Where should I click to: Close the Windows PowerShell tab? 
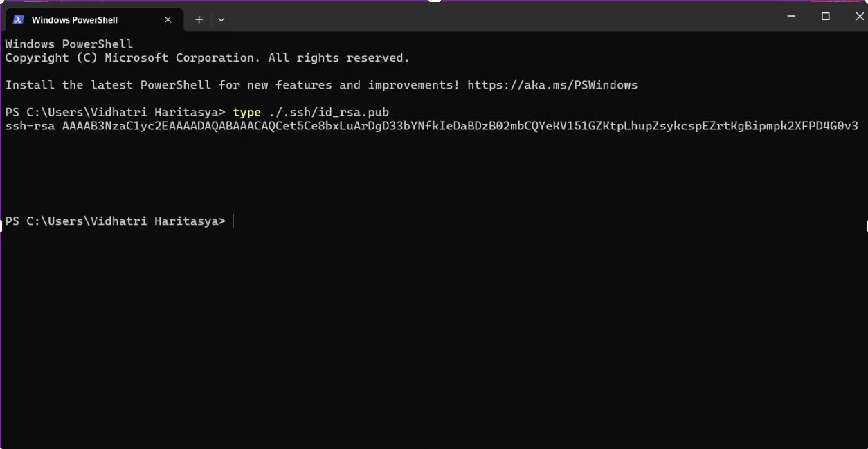tap(168, 20)
